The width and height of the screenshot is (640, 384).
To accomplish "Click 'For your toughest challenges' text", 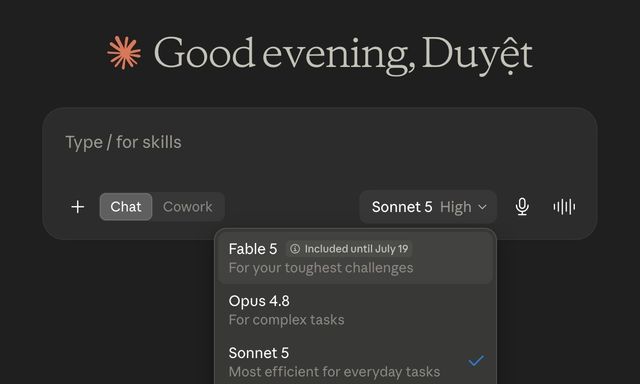I will [321, 268].
